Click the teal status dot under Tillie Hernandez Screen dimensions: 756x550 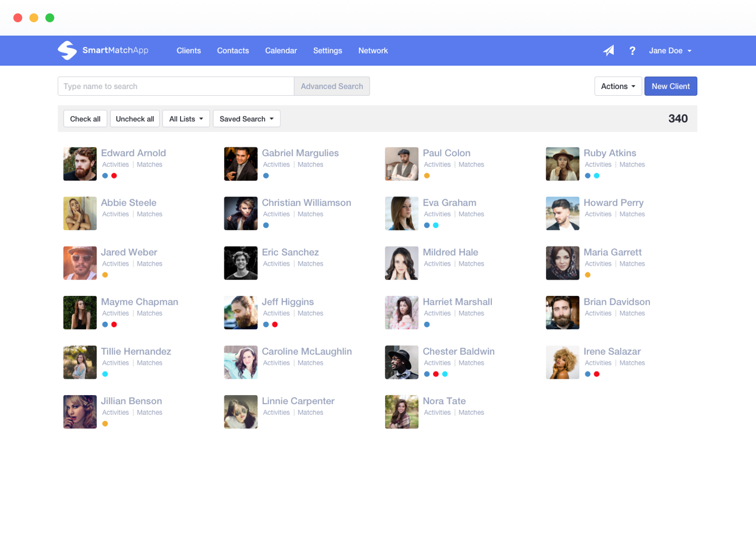pyautogui.click(x=105, y=374)
